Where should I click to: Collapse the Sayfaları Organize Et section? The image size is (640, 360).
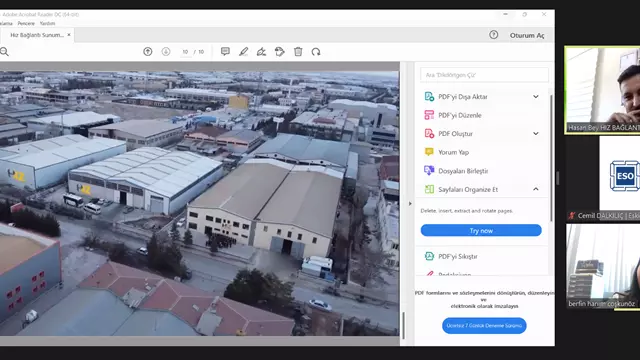(x=536, y=189)
